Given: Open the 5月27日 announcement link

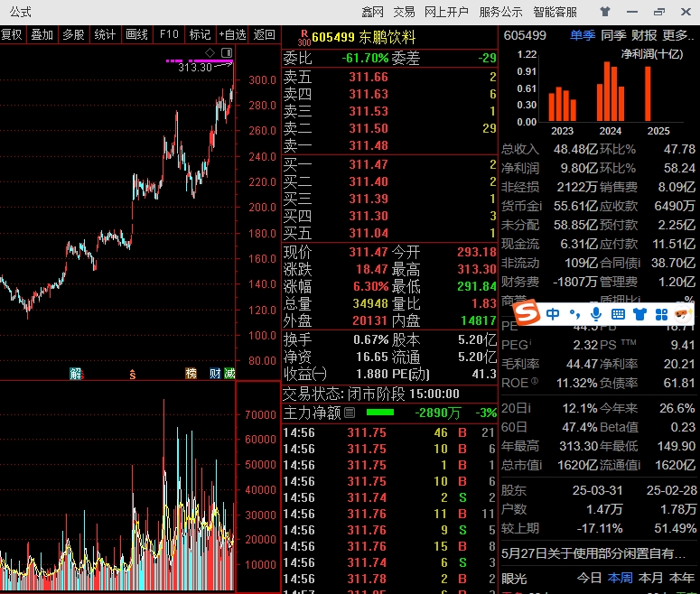Looking at the screenshot, I should pos(593,554).
